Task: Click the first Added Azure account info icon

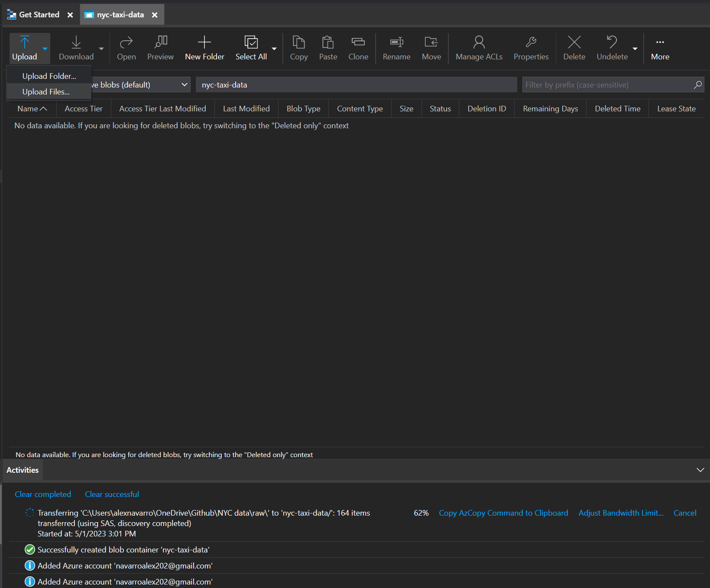Action: 29,566
